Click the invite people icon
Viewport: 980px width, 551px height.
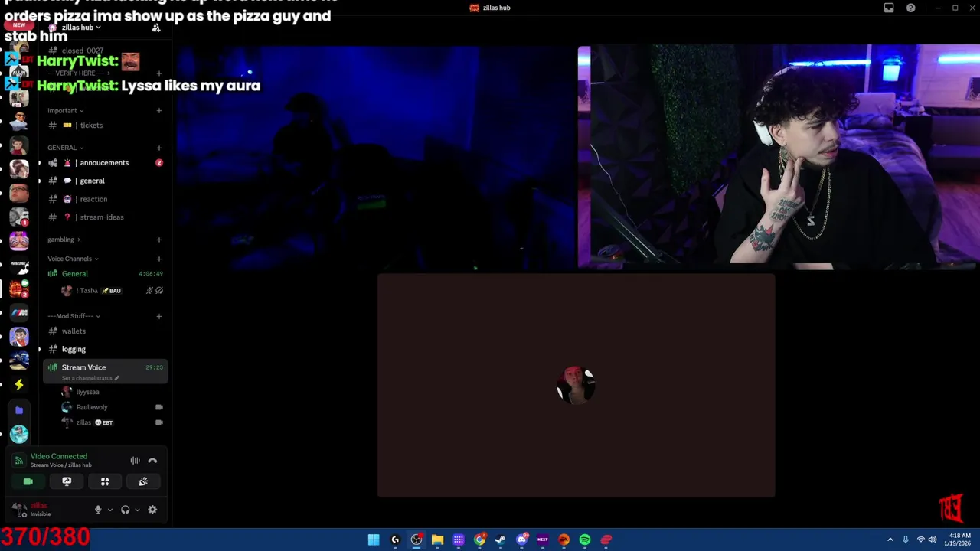(156, 28)
